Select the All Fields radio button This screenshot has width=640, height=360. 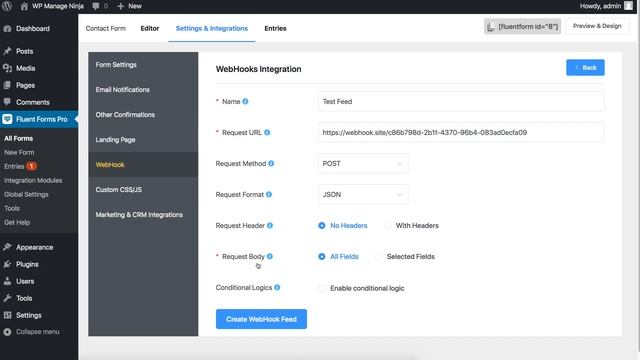(x=322, y=256)
